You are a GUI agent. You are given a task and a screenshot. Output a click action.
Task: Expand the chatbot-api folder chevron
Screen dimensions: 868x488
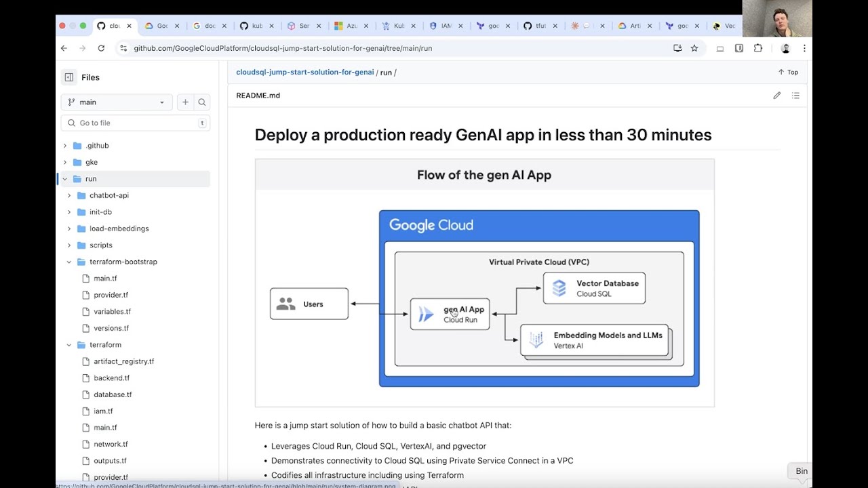pyautogui.click(x=69, y=195)
